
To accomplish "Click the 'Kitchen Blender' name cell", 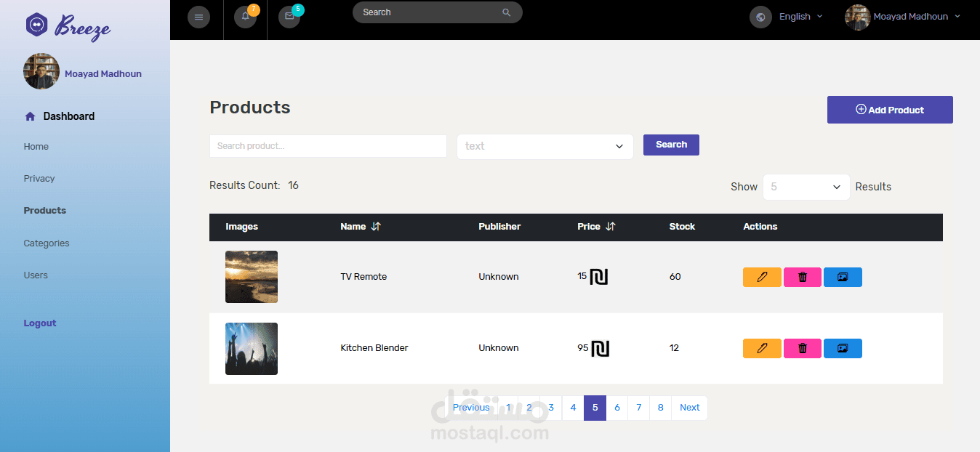I will 374,348.
